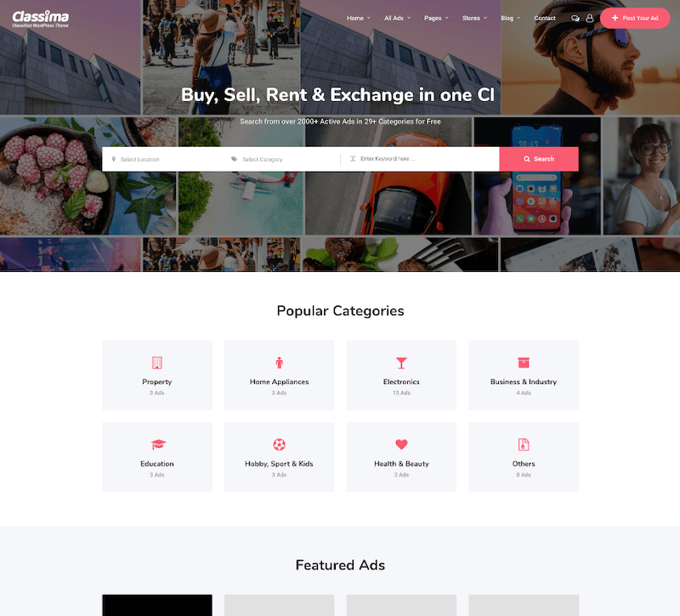Click the Health & Beauty heart icon
Image resolution: width=680 pixels, height=616 pixels.
[x=401, y=444]
